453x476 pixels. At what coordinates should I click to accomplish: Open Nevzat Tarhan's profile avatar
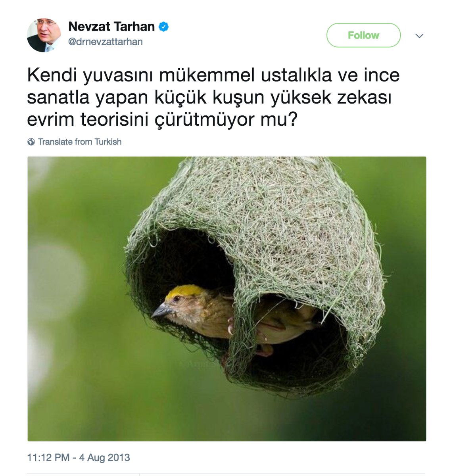(44, 35)
